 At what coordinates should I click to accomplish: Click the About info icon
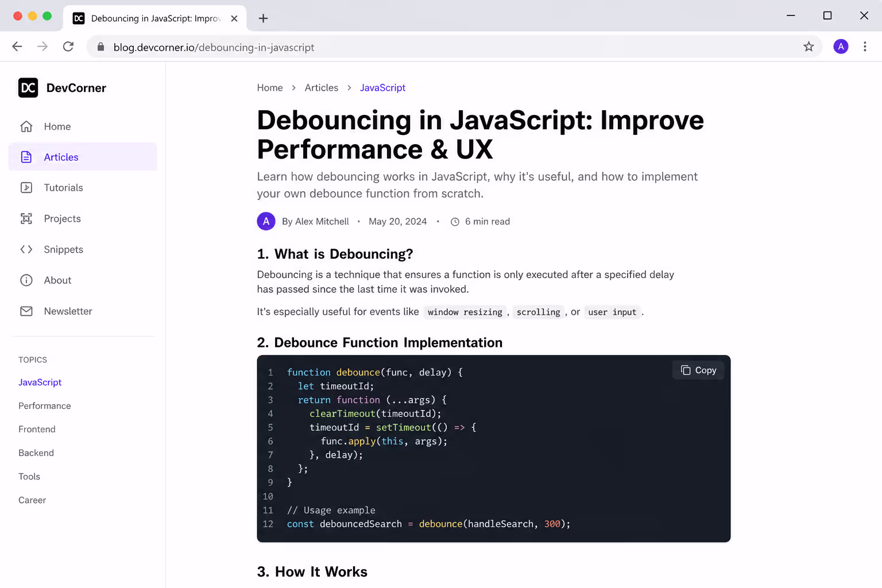tap(26, 280)
